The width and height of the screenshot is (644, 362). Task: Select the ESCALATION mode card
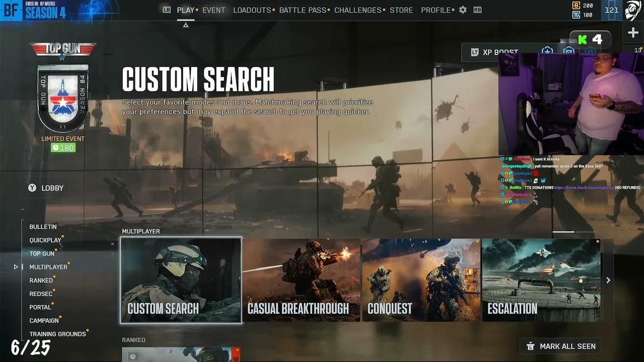[x=541, y=280]
